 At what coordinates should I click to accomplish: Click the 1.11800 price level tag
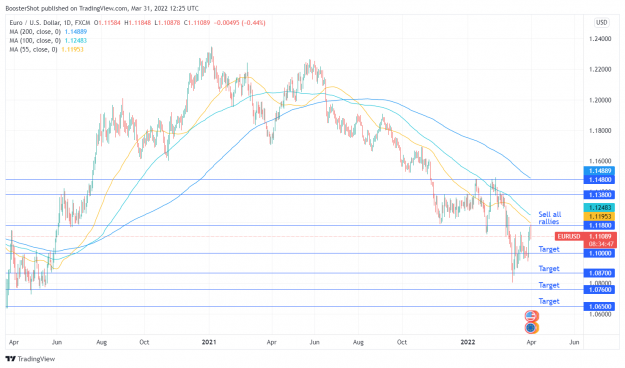(x=599, y=226)
